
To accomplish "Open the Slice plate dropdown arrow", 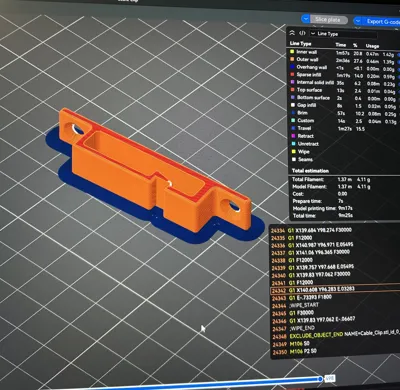I will 306,19.
